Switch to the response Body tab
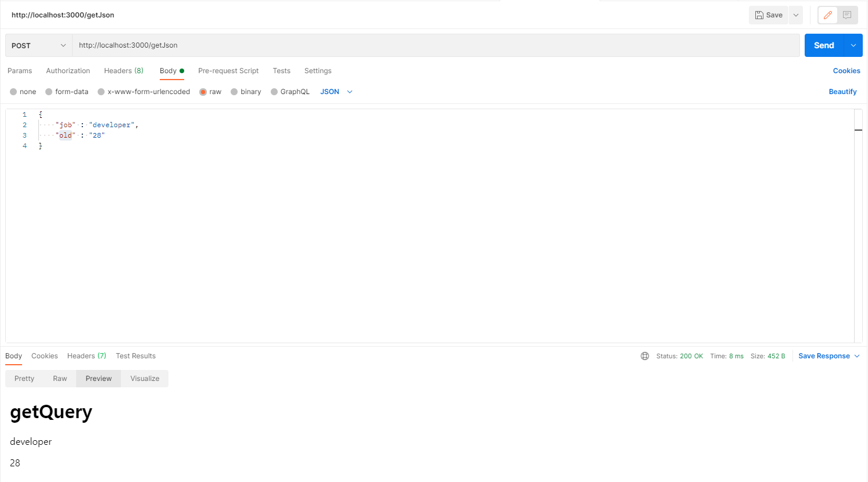The width and height of the screenshot is (868, 482). [13, 356]
